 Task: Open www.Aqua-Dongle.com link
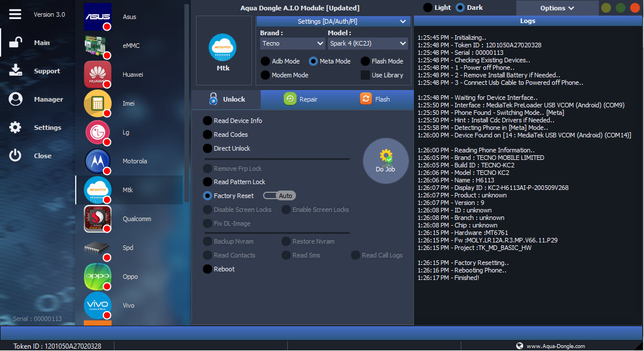[x=556, y=346]
